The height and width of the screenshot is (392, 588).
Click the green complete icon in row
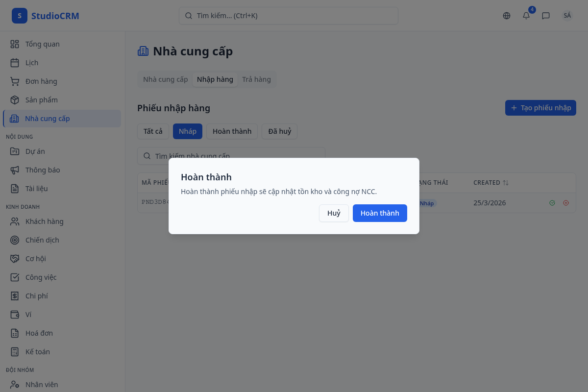tap(552, 203)
